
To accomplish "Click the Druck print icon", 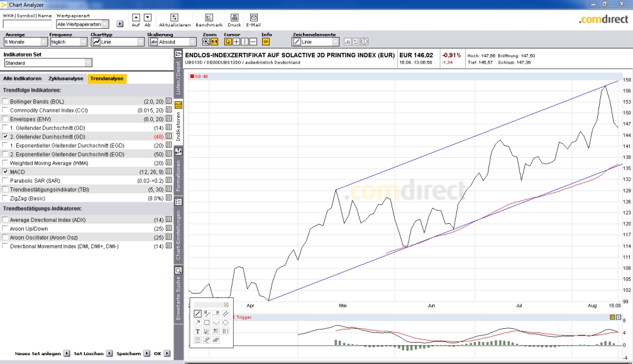I will tap(234, 18).
